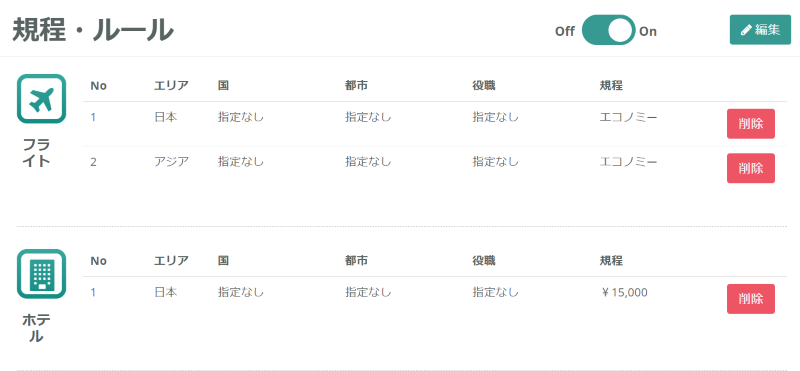The height and width of the screenshot is (371, 800).
Task: Select the フライト section label
Action: click(36, 153)
